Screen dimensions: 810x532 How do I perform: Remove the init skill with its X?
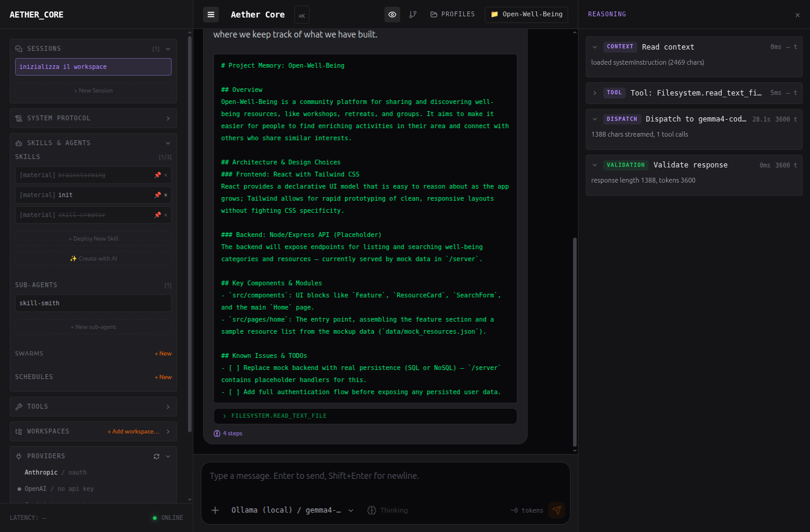pyautogui.click(x=166, y=195)
